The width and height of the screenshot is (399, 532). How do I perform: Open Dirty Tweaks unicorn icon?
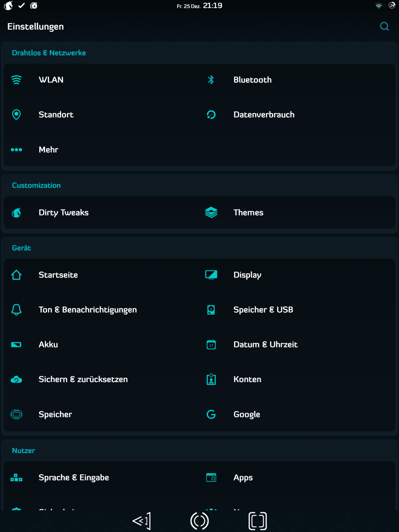coord(17,212)
